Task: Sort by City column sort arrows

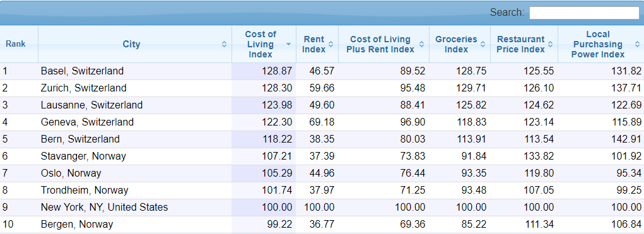Action: [x=225, y=44]
